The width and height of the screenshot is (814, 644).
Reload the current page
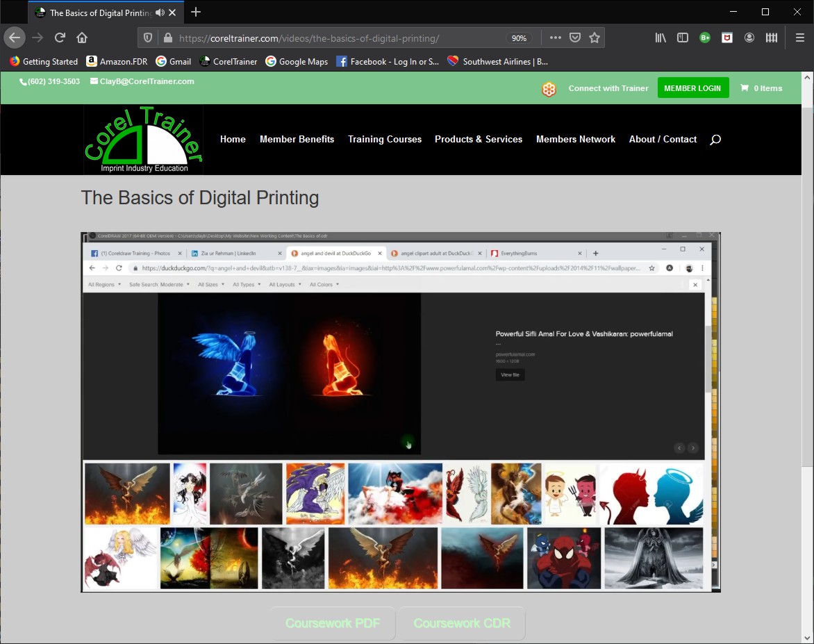60,38
